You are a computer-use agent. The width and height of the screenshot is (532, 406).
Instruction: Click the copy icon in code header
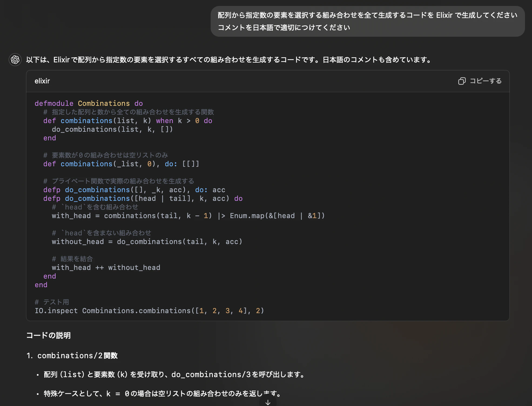[x=462, y=81]
